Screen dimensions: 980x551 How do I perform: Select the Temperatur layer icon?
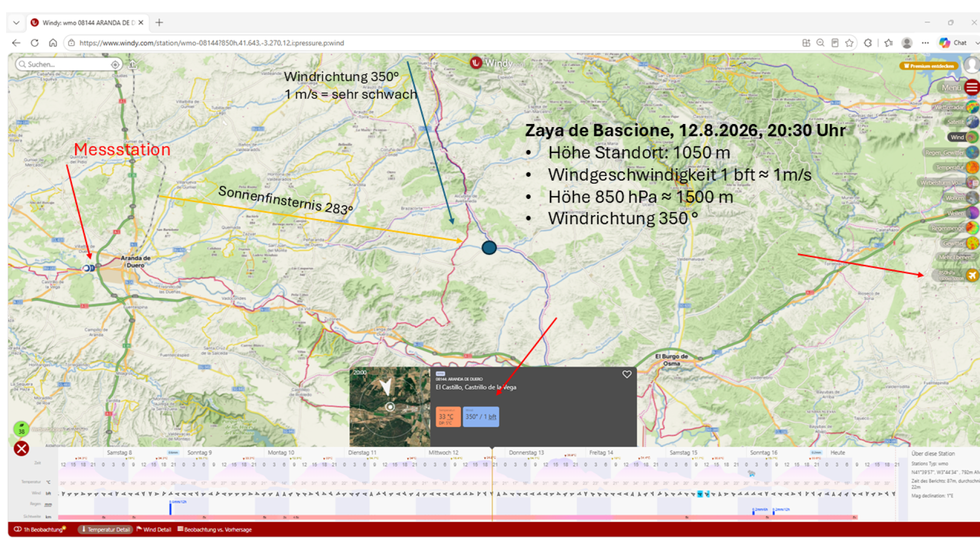972,167
